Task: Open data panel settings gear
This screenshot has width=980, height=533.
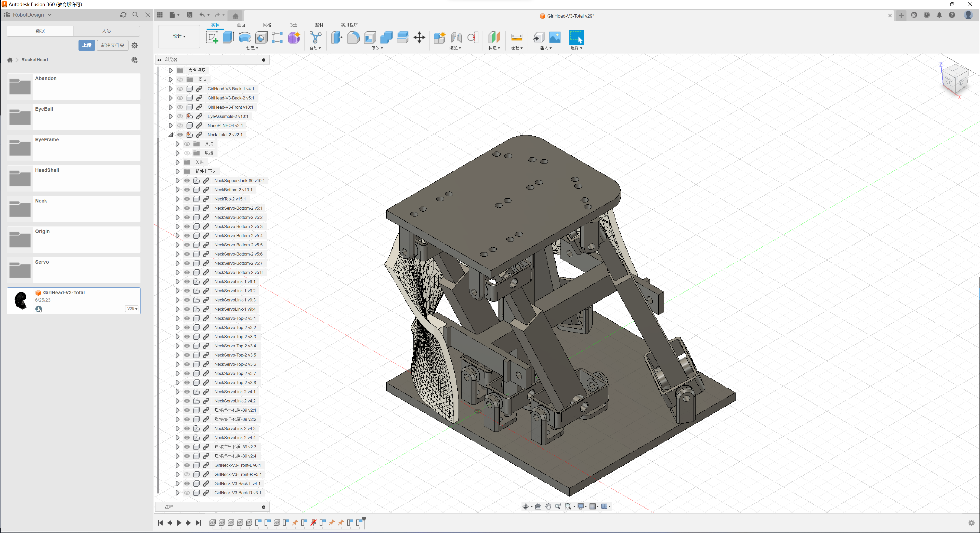Action: pos(135,45)
